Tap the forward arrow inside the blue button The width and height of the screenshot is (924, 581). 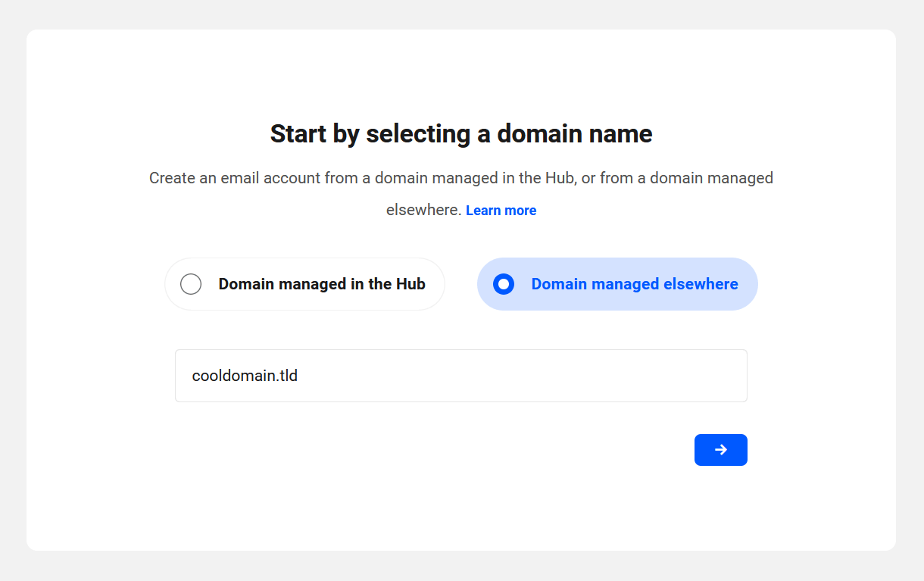point(720,449)
